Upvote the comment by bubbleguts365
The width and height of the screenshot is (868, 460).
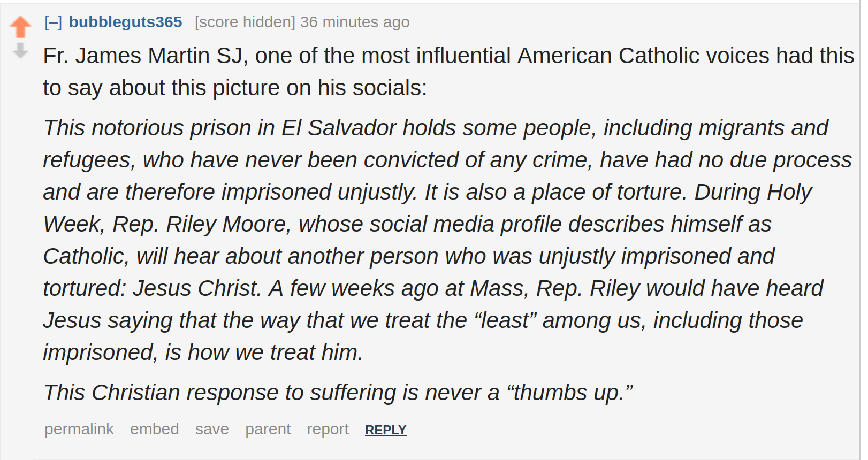coord(20,27)
